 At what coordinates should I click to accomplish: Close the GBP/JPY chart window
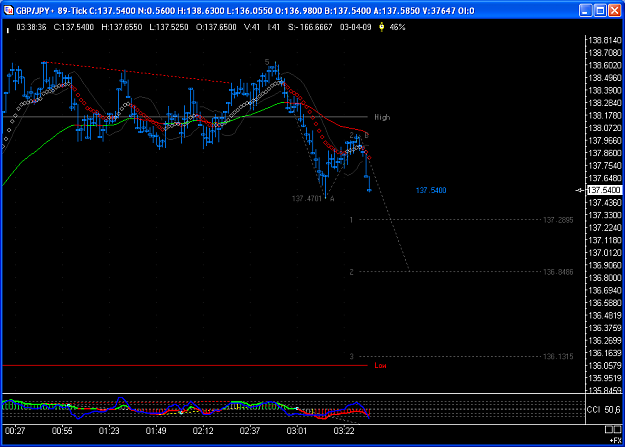tap(614, 11)
